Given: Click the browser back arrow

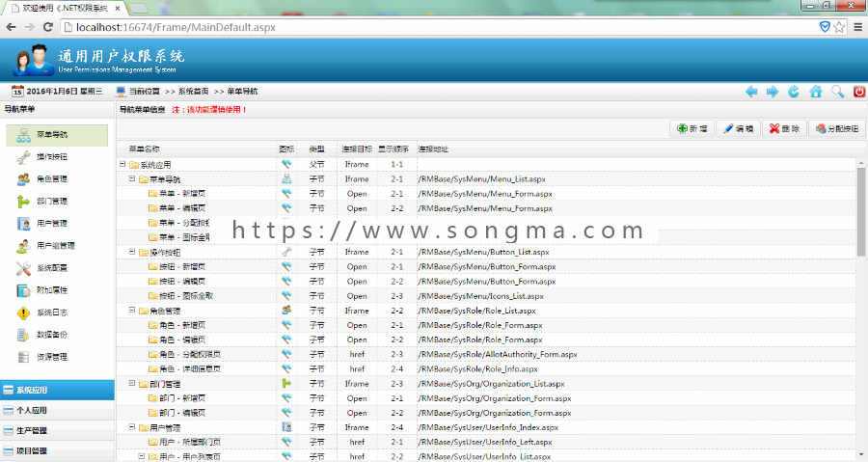Looking at the screenshot, I should pyautogui.click(x=11, y=27).
